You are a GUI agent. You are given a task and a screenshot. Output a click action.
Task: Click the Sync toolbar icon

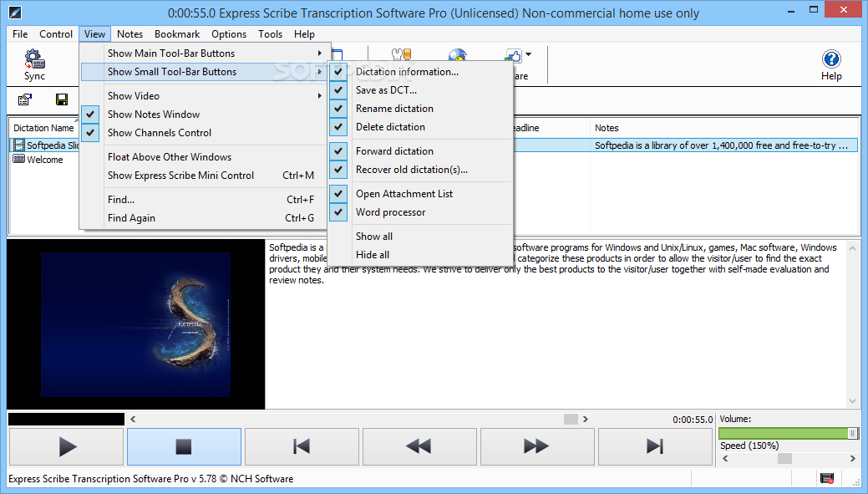point(34,59)
